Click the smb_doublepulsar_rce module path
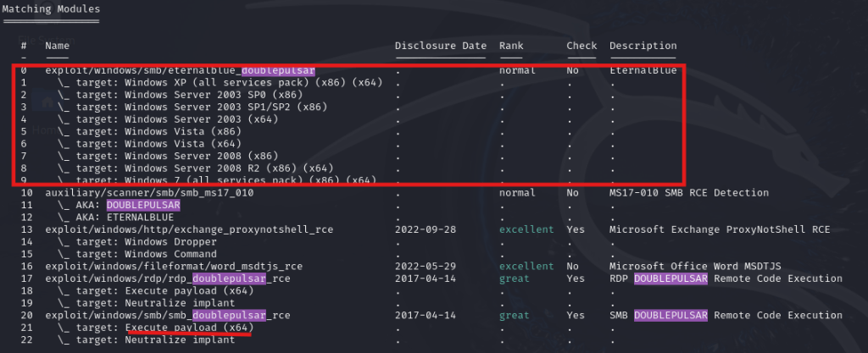The image size is (868, 353). pyautogui.click(x=168, y=316)
